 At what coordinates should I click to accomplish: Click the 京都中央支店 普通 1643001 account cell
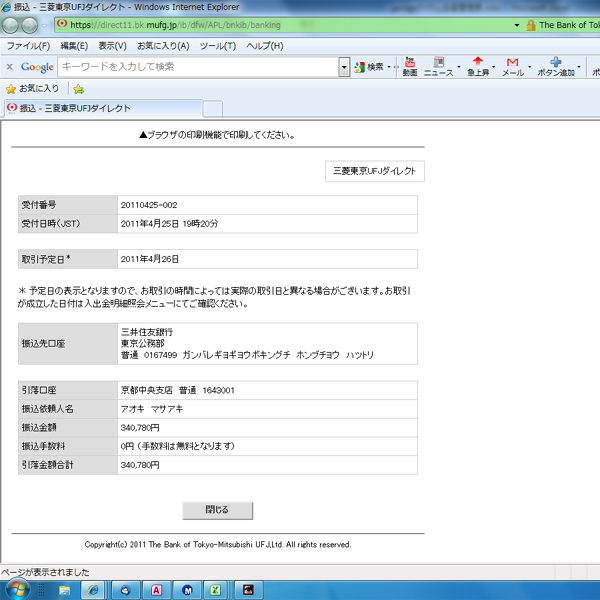click(267, 390)
